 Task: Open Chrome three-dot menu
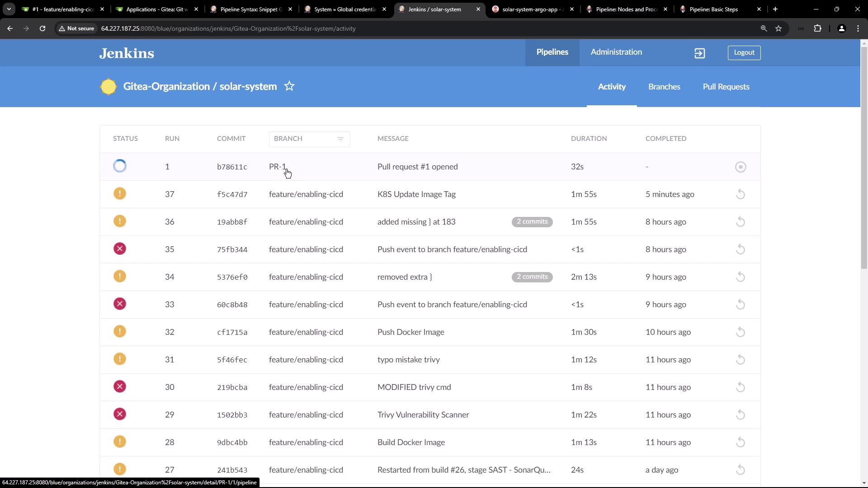tap(858, 28)
